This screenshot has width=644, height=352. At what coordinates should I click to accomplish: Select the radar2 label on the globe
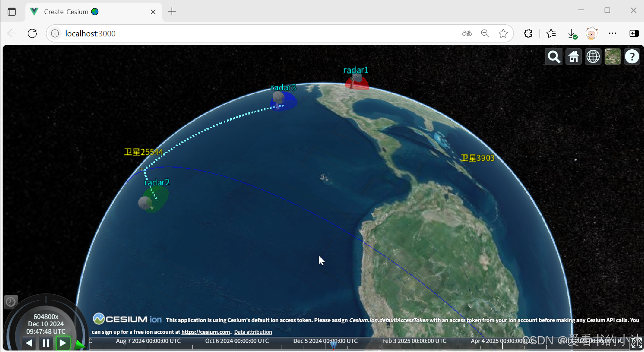pyautogui.click(x=157, y=182)
